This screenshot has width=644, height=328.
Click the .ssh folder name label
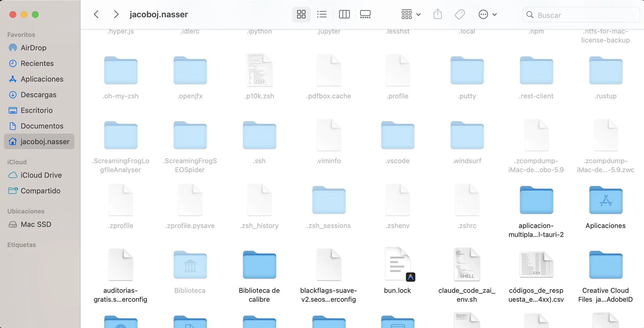[x=259, y=161]
